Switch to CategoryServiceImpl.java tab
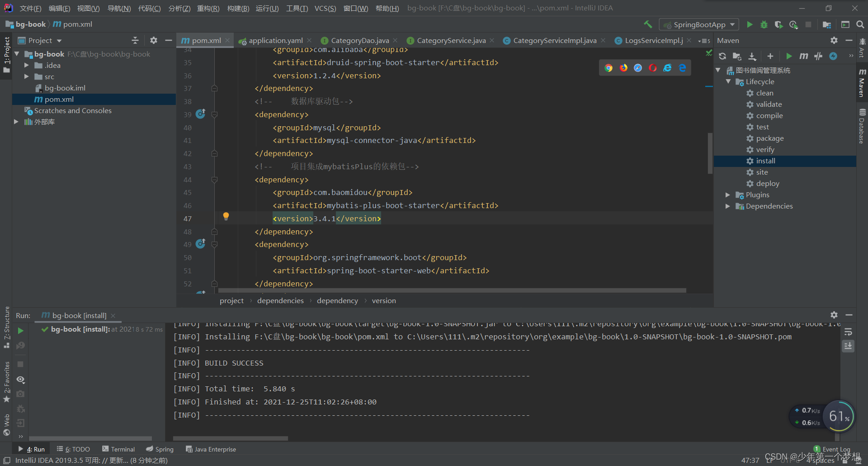Screen dimensions: 868x466 click(x=555, y=40)
